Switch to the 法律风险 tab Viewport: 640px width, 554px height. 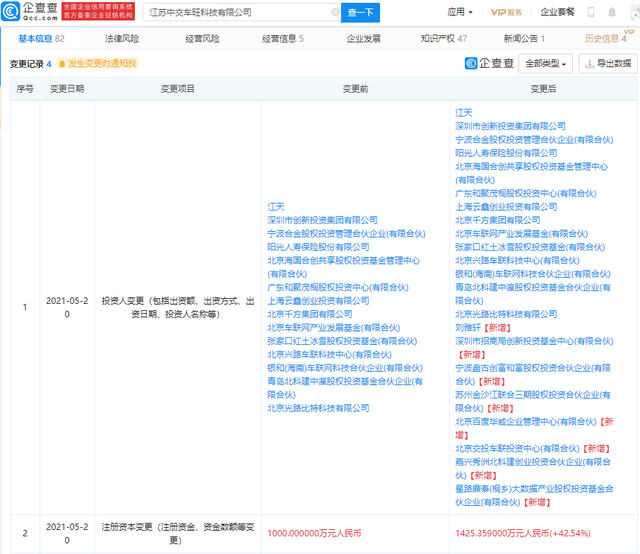click(x=122, y=38)
